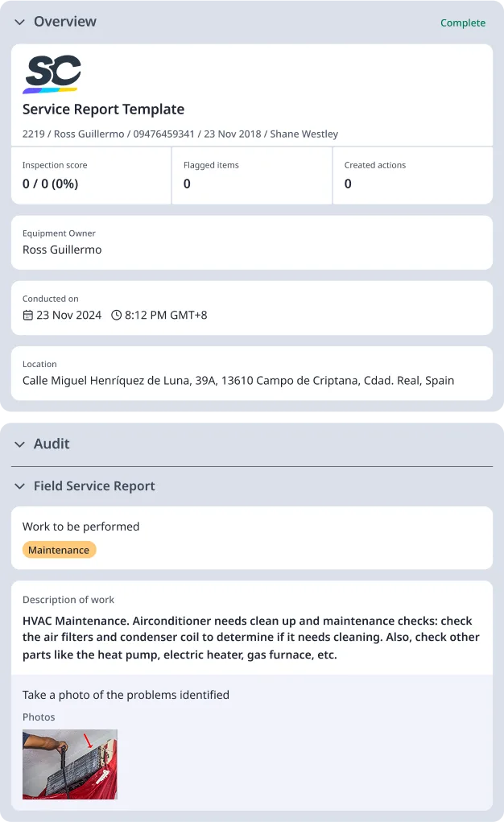This screenshot has width=504, height=822.
Task: Open the Created actions card
Action: [411, 176]
